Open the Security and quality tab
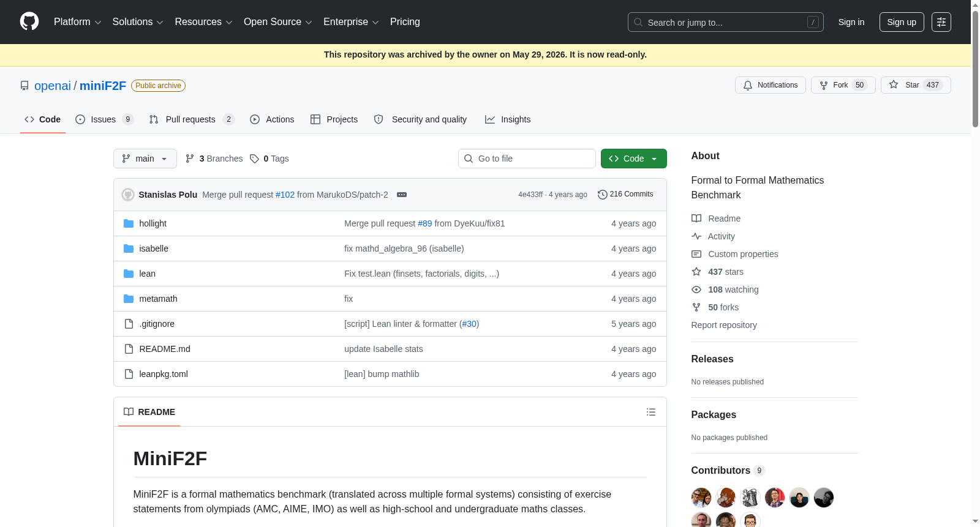Image resolution: width=980 pixels, height=527 pixels. (420, 119)
